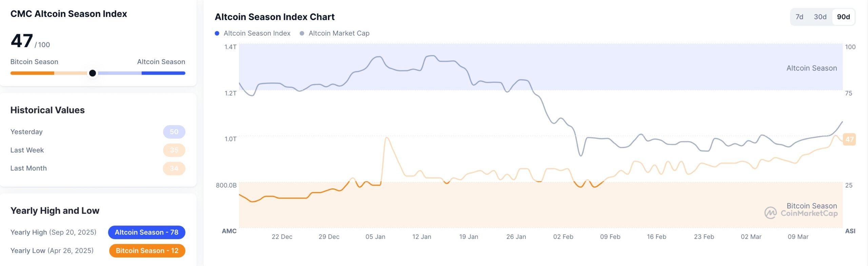Expand the Historical Values section
Screen dimensions: 868x266
click(47, 110)
